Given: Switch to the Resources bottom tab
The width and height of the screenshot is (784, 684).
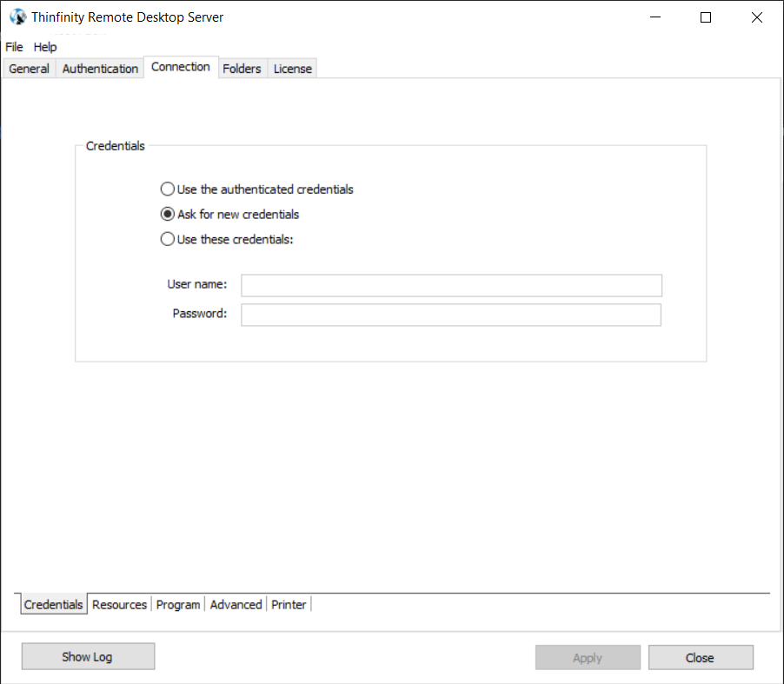Looking at the screenshot, I should click(119, 605).
